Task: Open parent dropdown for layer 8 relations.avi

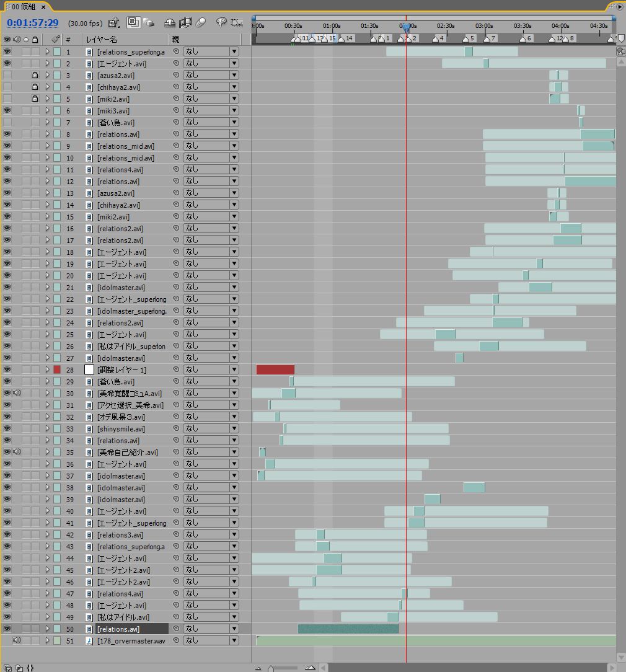Action: tap(211, 134)
